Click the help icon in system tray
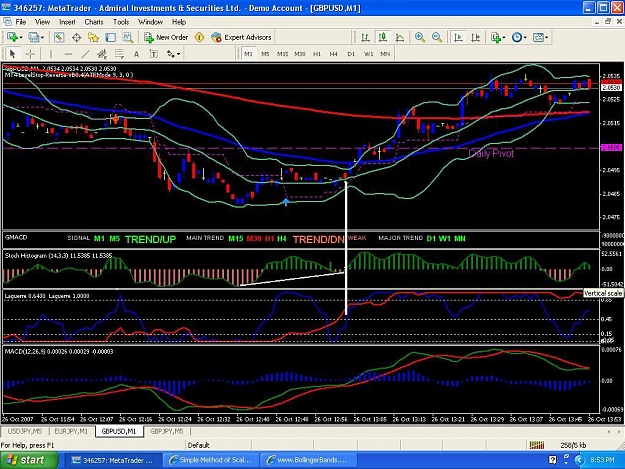The image size is (625, 469). (552, 460)
